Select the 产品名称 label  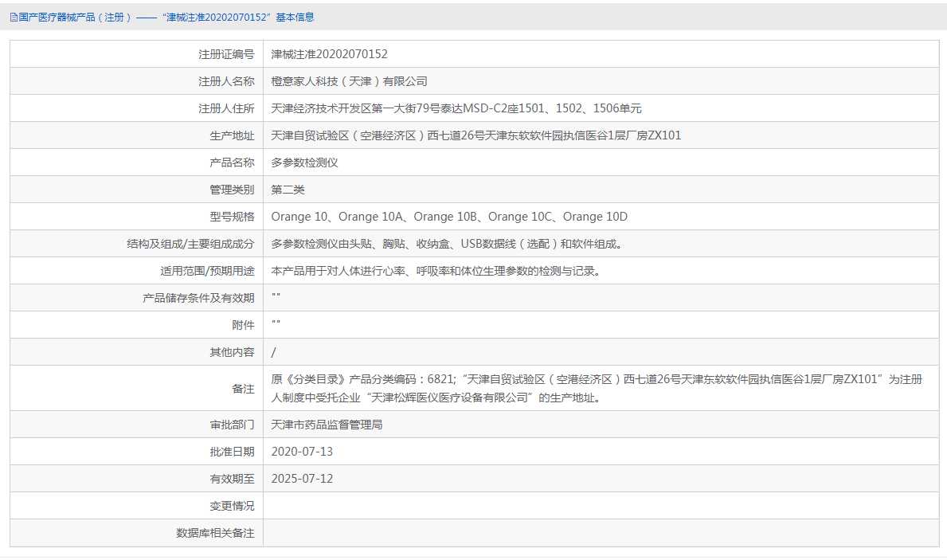[232, 163]
